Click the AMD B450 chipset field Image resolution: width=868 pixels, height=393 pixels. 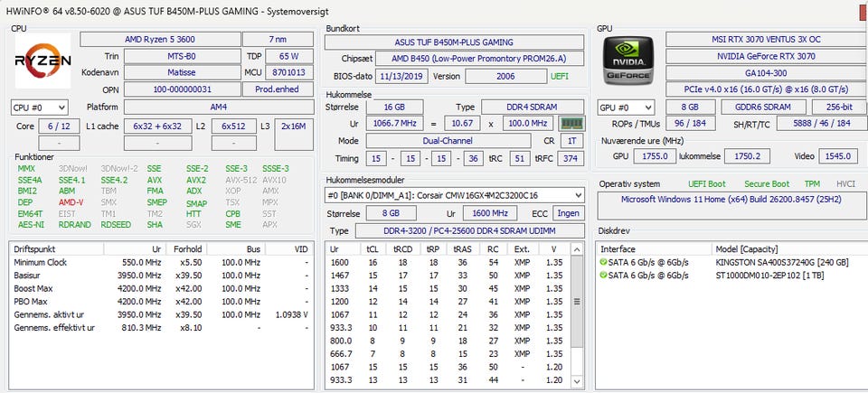point(479,59)
